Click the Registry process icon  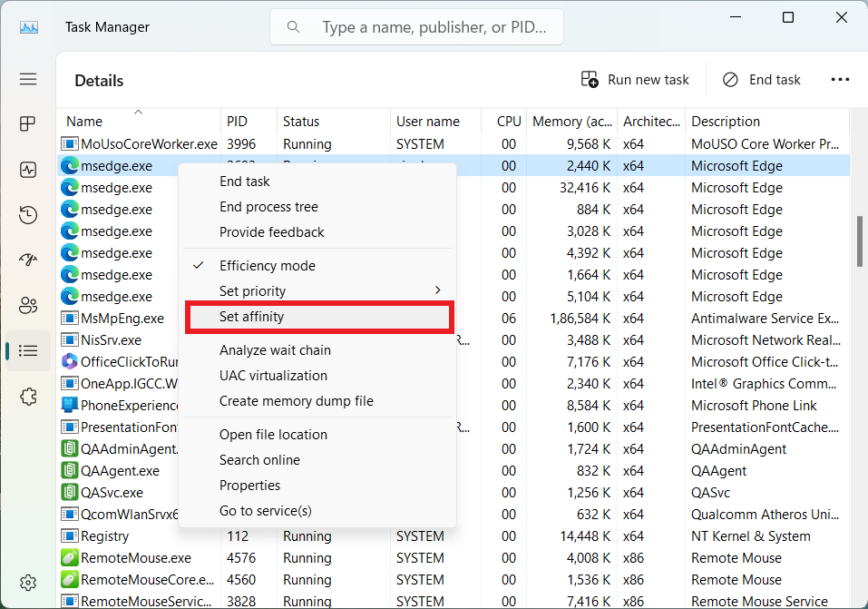coord(69,535)
